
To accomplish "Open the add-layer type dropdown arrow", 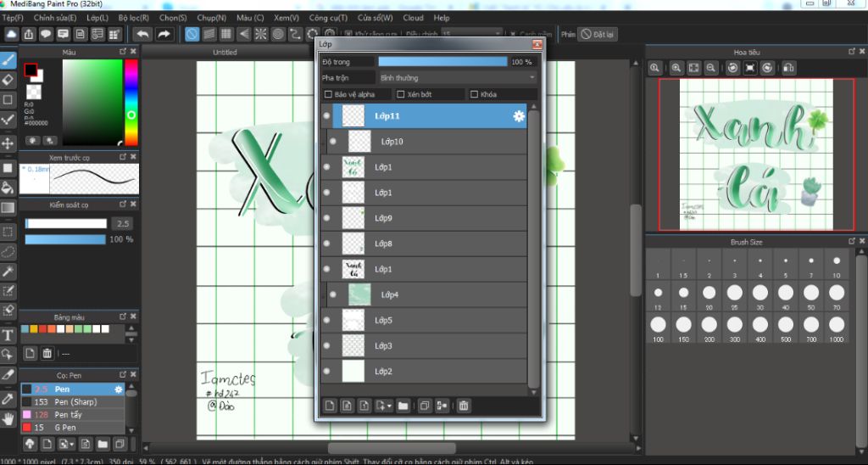I will pyautogui.click(x=389, y=406).
